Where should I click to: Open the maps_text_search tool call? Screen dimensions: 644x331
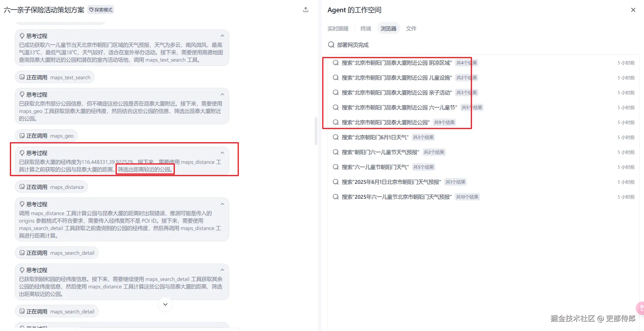click(55, 77)
